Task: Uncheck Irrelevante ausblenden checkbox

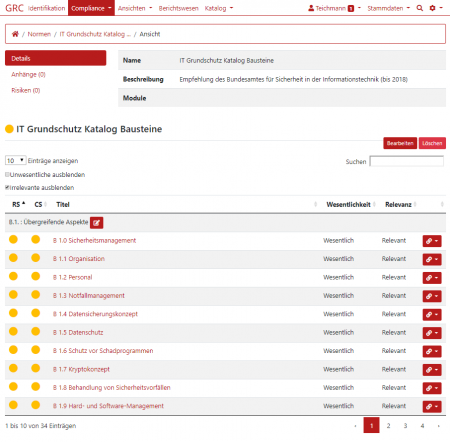Action: [7, 187]
